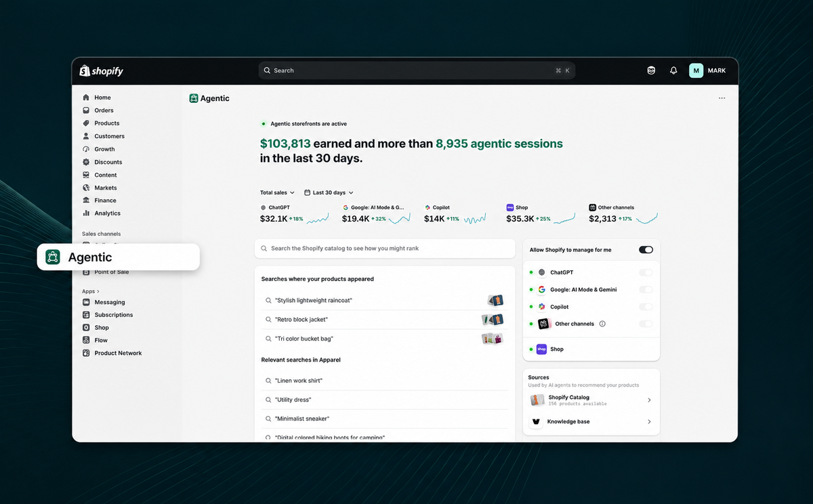Select the Copilot $14K sales card

coord(455,214)
